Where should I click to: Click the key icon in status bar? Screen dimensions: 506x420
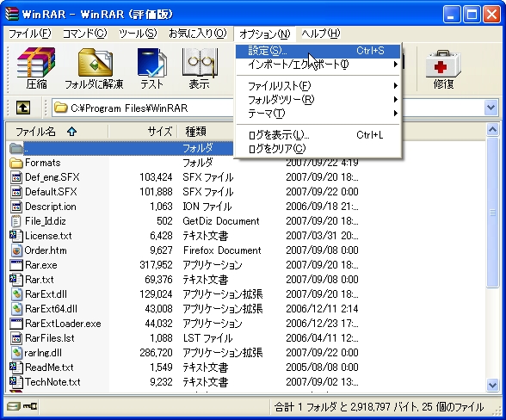(30, 406)
